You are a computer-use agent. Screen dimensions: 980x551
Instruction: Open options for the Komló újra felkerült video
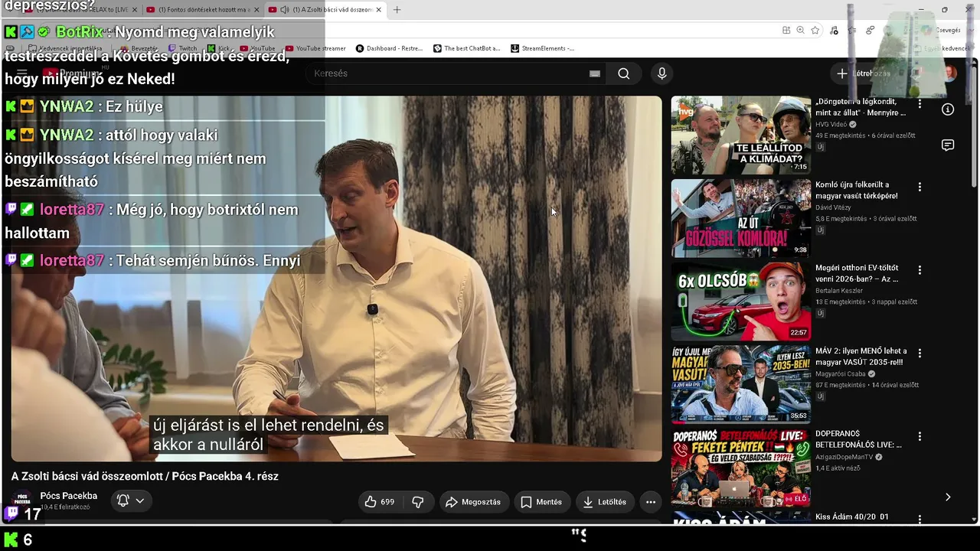pyautogui.click(x=920, y=187)
